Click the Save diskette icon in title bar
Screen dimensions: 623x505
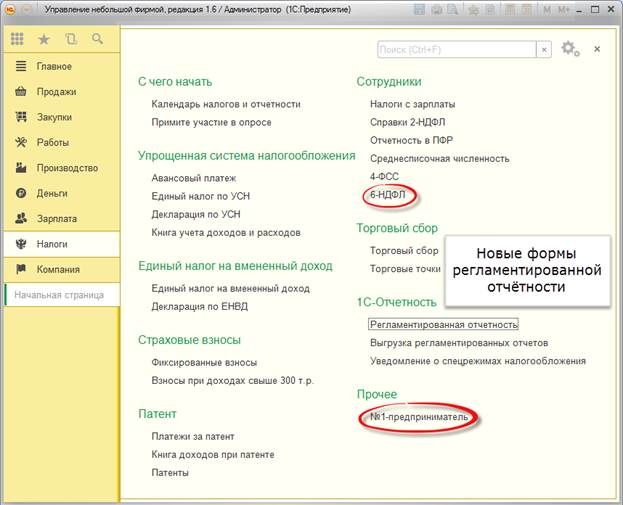(420, 10)
